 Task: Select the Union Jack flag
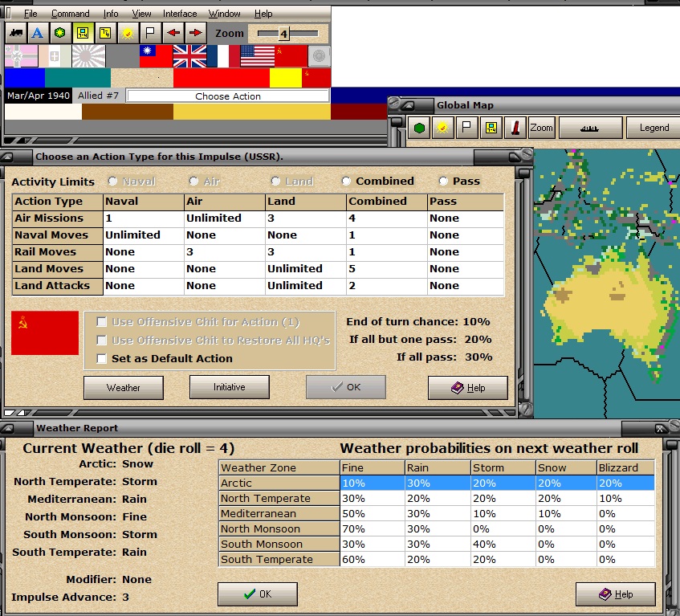(189, 56)
